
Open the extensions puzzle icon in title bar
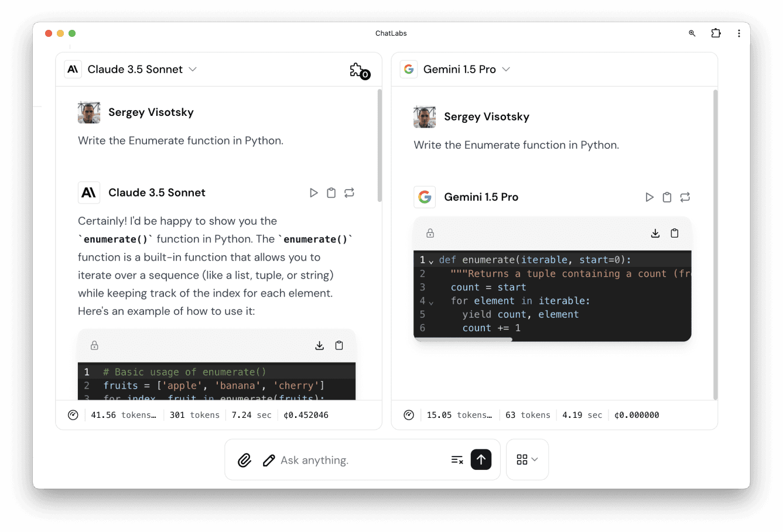[x=716, y=33]
